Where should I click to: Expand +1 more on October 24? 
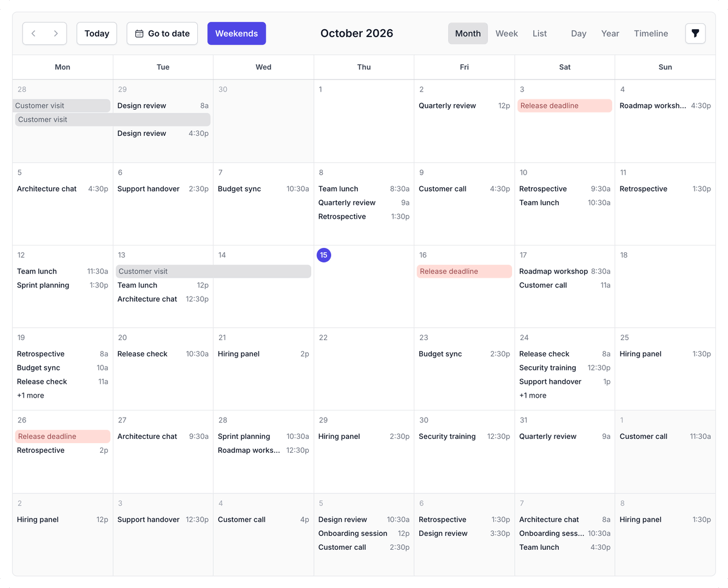[x=533, y=395]
